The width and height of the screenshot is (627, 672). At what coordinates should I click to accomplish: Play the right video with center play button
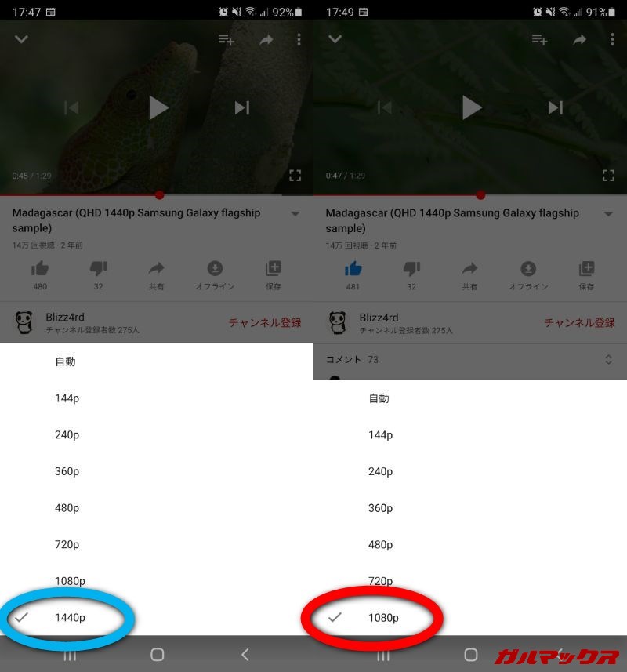click(472, 107)
